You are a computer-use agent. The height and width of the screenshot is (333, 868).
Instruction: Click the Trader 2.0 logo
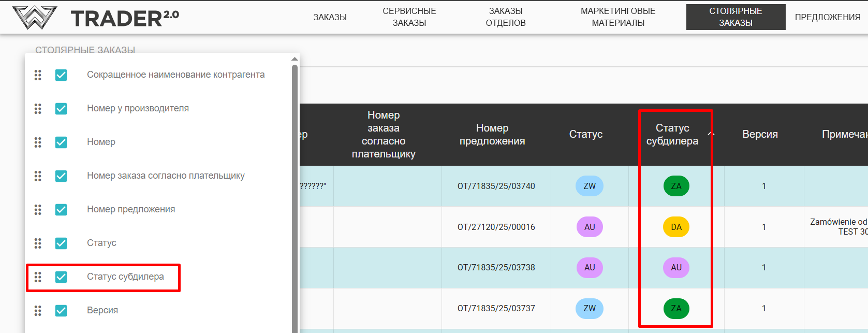96,18
